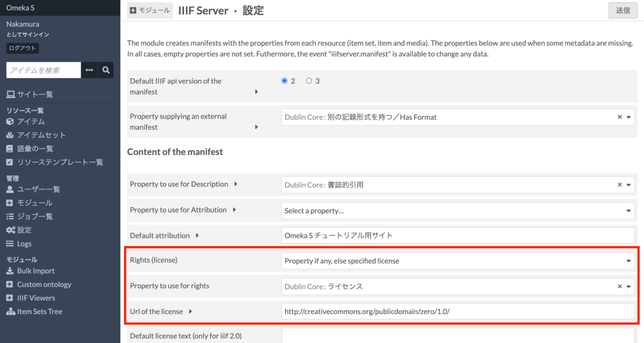Screen dimensions: 644x343
Task: Open the external manifest property dropdown
Action: (x=628, y=117)
